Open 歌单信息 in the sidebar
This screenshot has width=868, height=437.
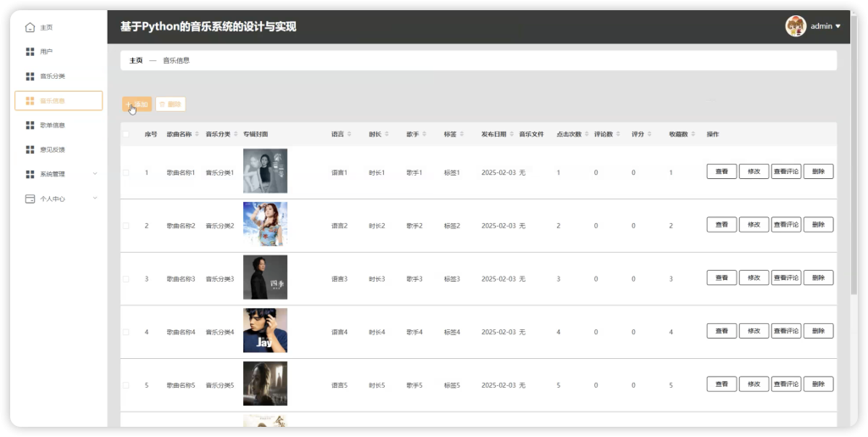(58, 126)
